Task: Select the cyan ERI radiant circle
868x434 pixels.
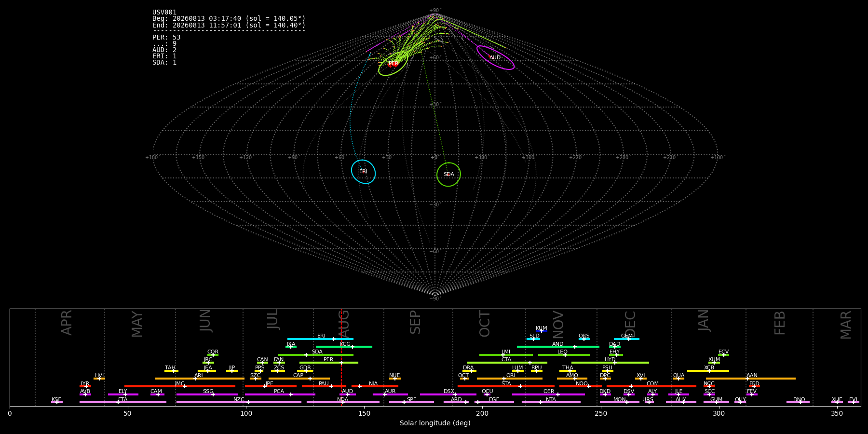Action: click(363, 172)
